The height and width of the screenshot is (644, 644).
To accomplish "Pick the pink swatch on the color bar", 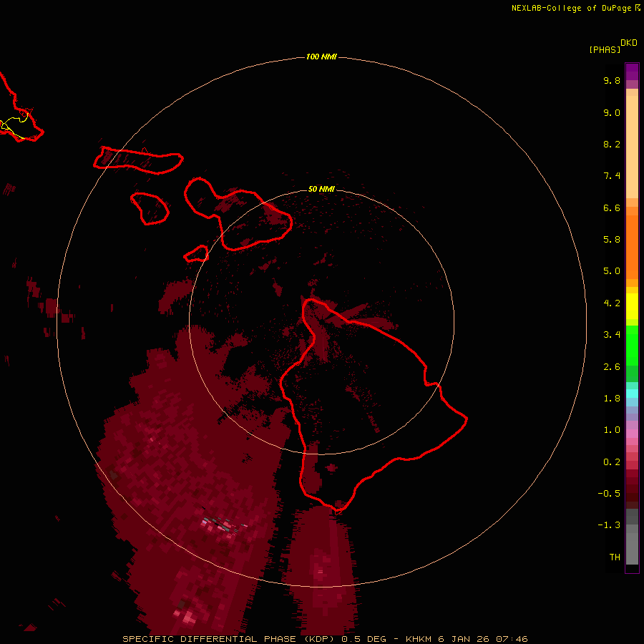I will pos(632,434).
